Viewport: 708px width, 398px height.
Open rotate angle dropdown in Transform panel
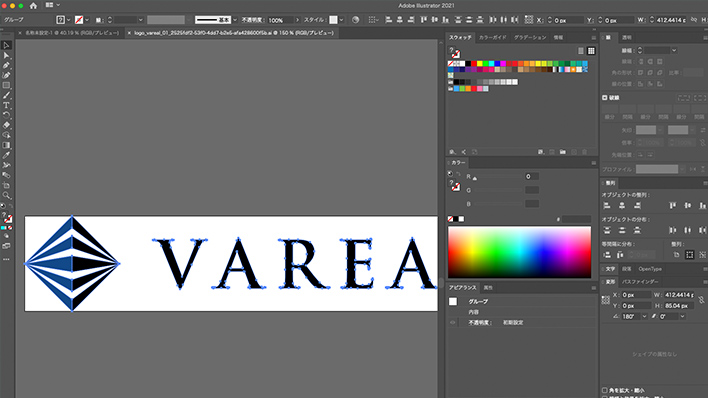[644, 317]
